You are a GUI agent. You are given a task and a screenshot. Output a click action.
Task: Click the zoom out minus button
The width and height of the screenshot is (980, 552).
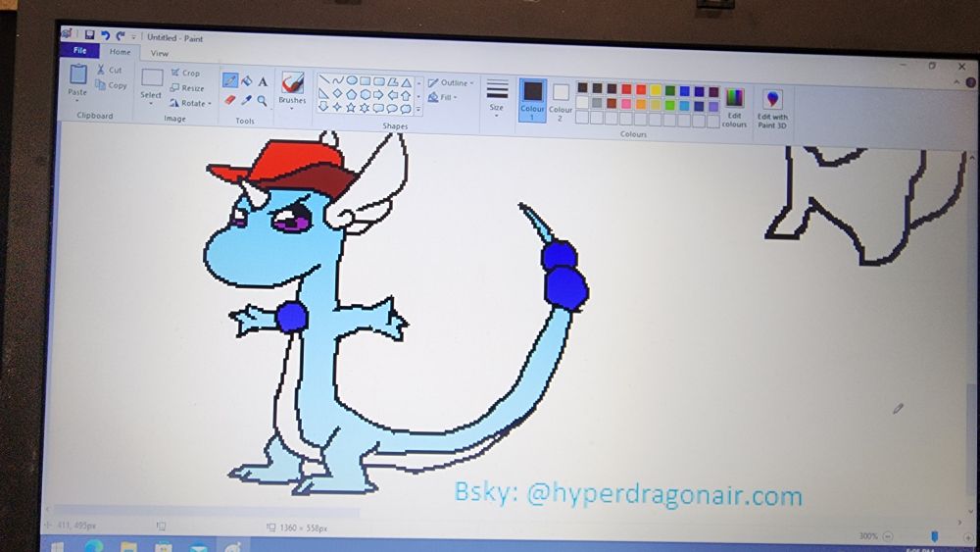click(888, 535)
